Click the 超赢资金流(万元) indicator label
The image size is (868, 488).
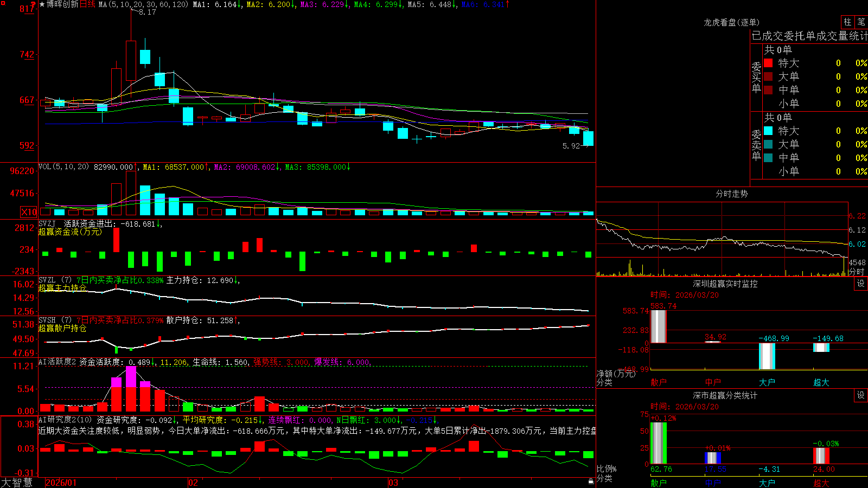click(70, 232)
